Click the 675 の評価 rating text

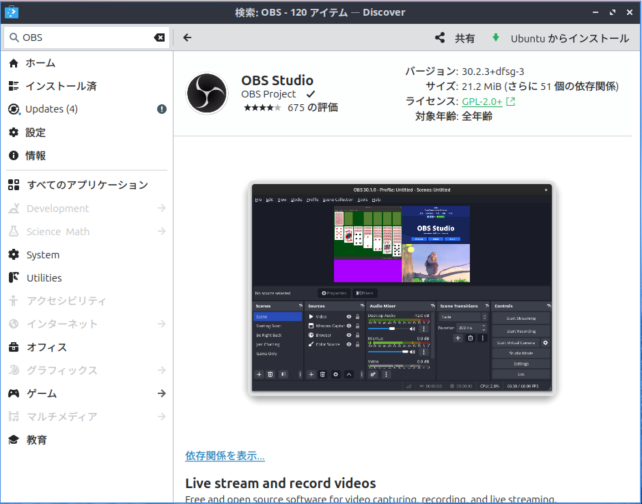click(x=312, y=108)
